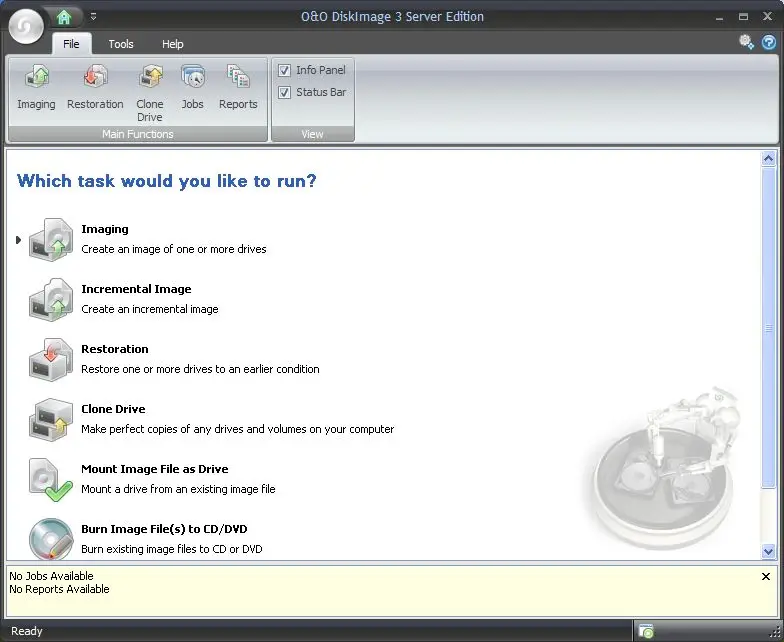Click the Mount Image File as Drive title
Viewport: 784px width, 642px height.
[155, 469]
